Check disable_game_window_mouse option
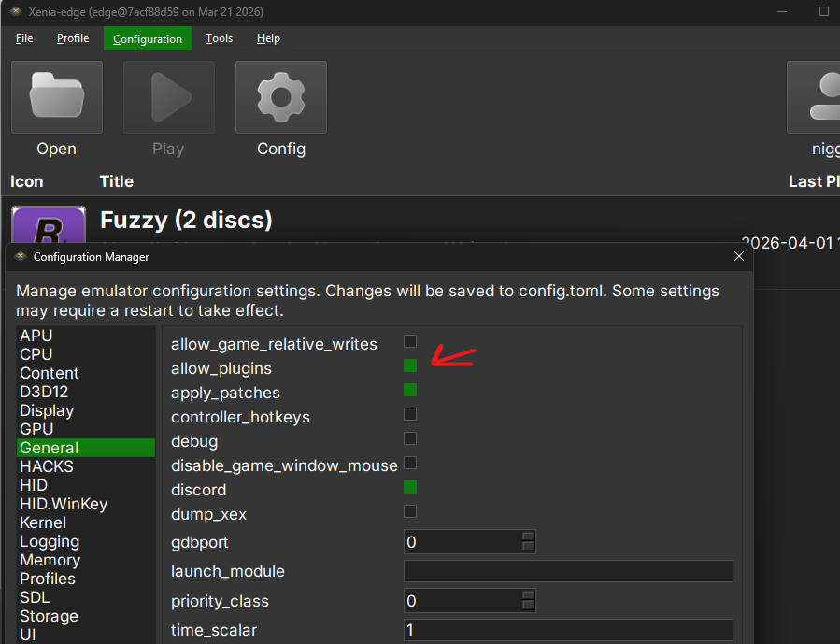Image resolution: width=840 pixels, height=644 pixels. point(410,463)
